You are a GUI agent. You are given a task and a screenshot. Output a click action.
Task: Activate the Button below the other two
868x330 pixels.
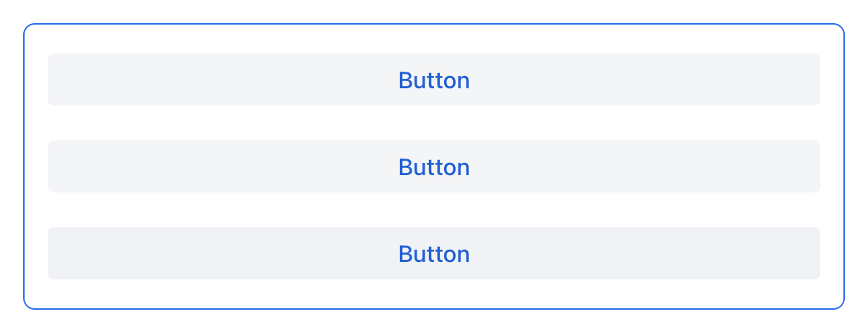[434, 253]
